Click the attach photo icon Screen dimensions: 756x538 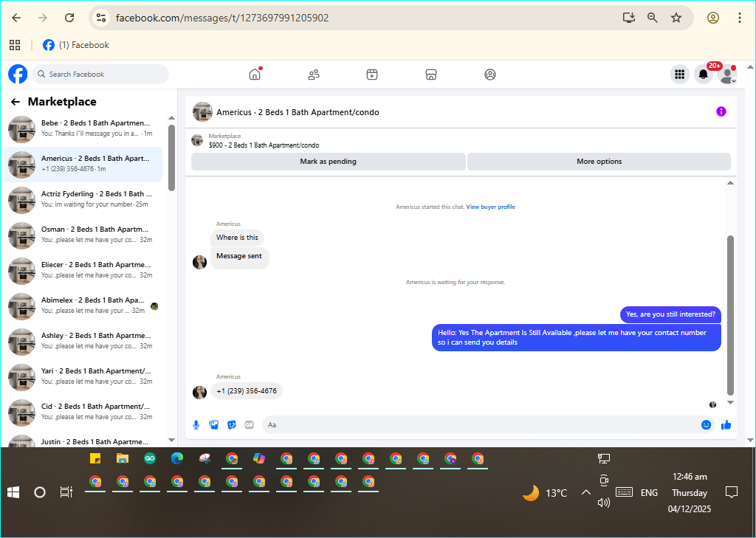(x=214, y=424)
